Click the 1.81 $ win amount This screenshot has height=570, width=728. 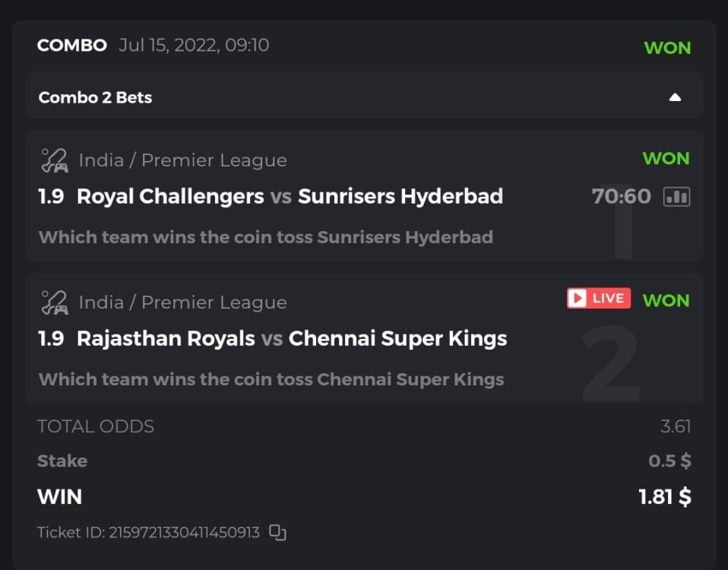(x=664, y=497)
